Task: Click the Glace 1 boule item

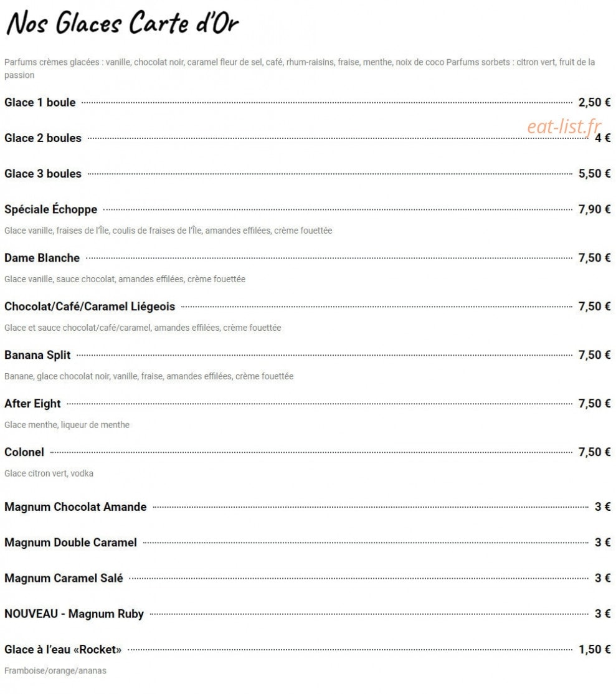Action: (x=40, y=102)
